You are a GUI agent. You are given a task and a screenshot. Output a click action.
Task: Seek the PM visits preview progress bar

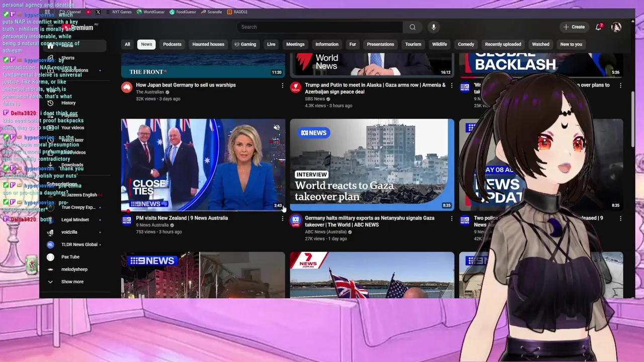point(203,210)
